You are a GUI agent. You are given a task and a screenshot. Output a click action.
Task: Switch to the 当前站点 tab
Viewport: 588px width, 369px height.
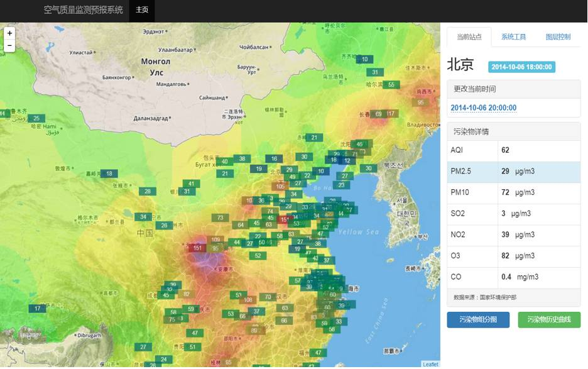(x=469, y=37)
